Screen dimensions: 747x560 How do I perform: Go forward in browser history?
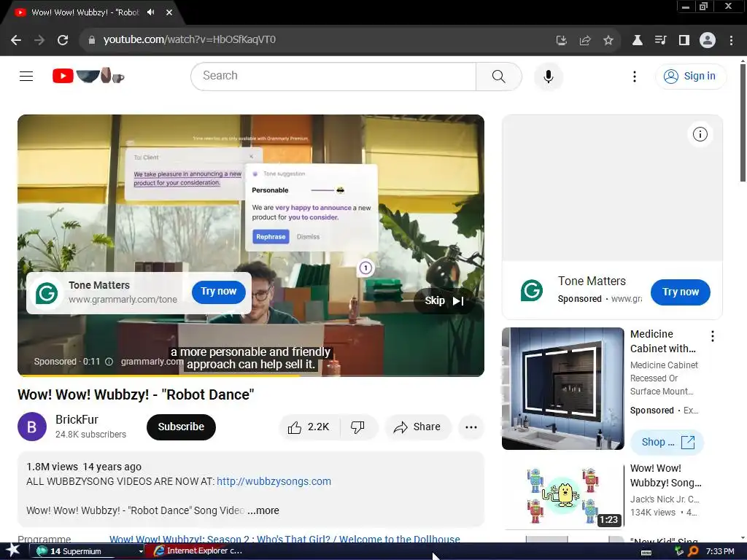click(x=39, y=40)
